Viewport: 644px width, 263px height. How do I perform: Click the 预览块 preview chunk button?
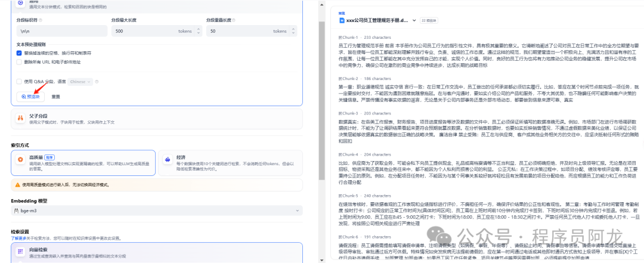[30, 96]
